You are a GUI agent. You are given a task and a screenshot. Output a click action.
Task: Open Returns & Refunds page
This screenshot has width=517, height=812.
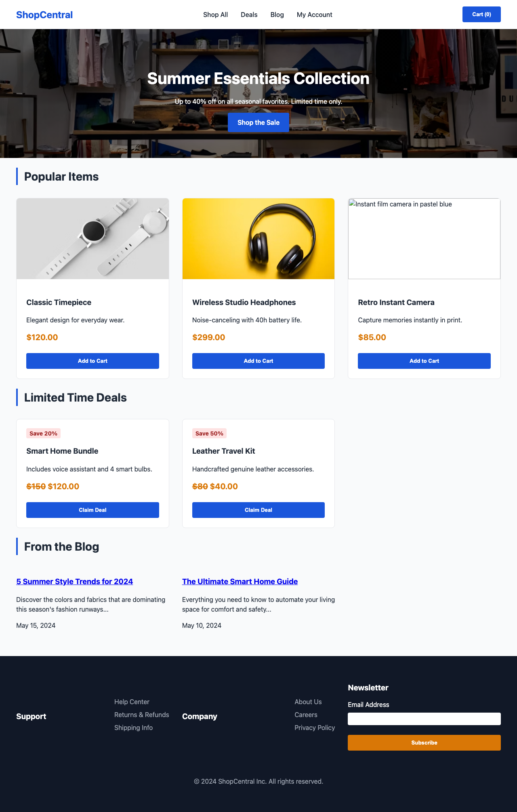click(142, 715)
